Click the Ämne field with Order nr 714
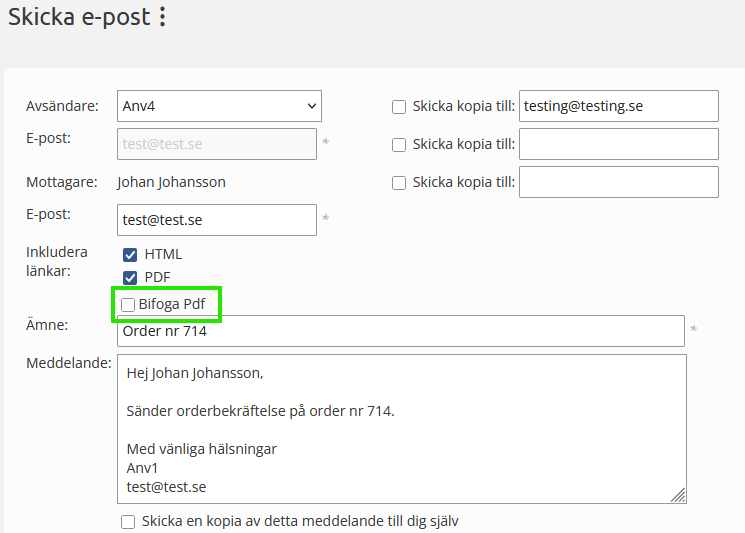 point(400,331)
